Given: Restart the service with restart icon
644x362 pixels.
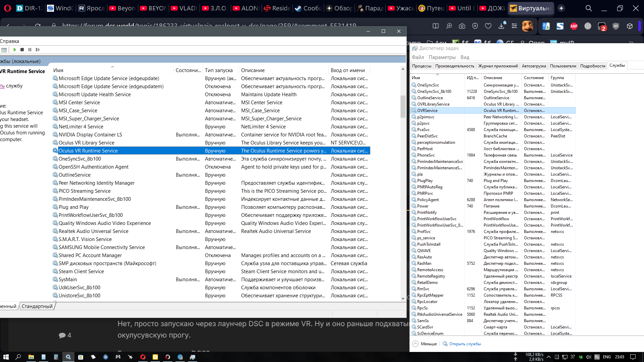Looking at the screenshot, I should tap(38, 50).
